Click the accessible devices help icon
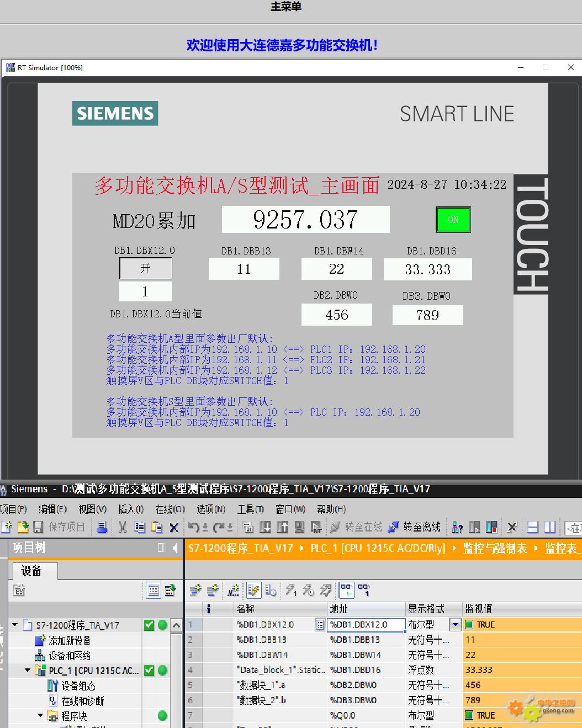 (x=457, y=527)
